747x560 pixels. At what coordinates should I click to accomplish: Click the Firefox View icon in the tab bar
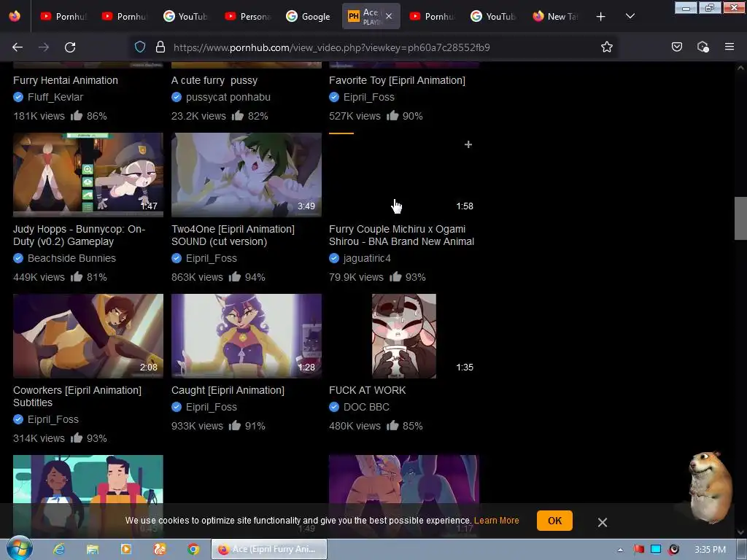point(15,16)
